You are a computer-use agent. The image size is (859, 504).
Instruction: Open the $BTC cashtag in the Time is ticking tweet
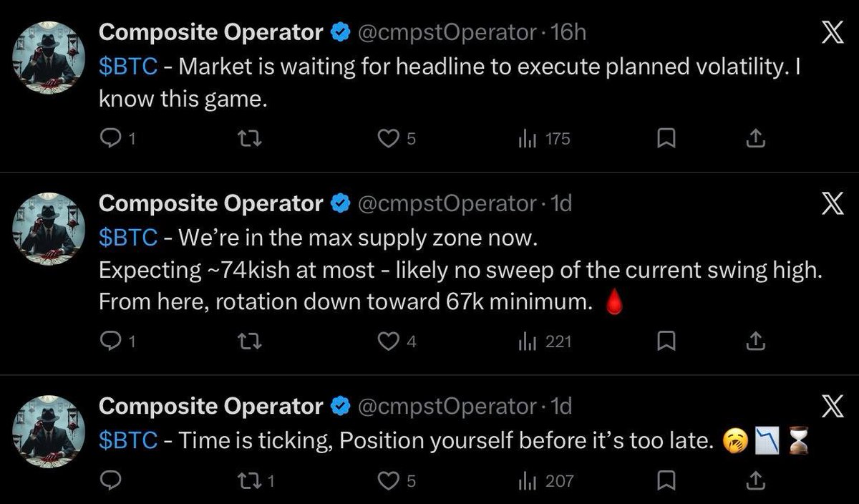coord(127,443)
